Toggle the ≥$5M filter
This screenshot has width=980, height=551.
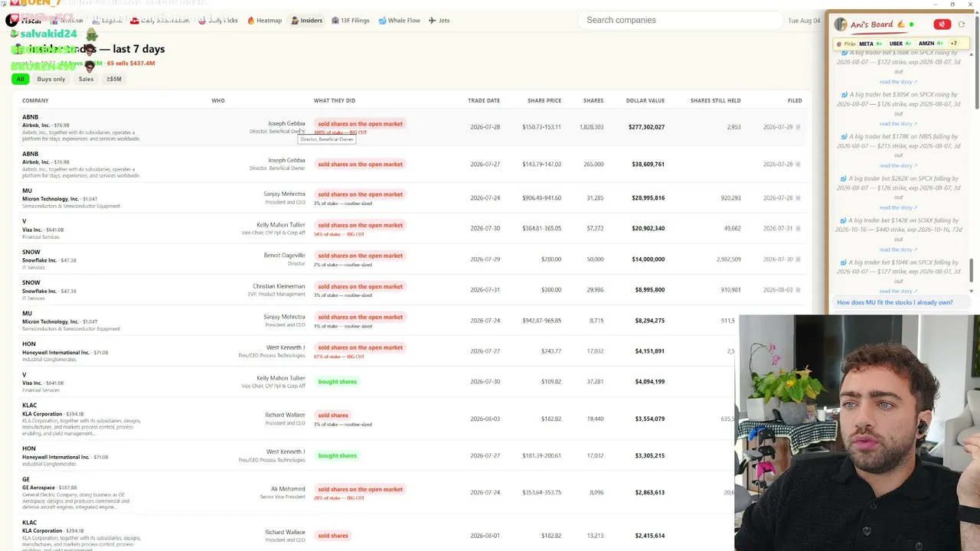click(114, 79)
